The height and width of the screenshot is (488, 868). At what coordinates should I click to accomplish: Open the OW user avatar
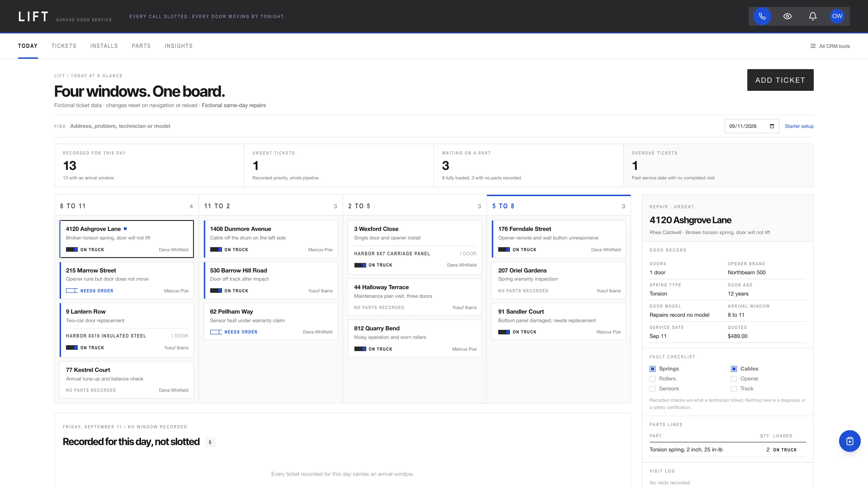[x=837, y=16]
